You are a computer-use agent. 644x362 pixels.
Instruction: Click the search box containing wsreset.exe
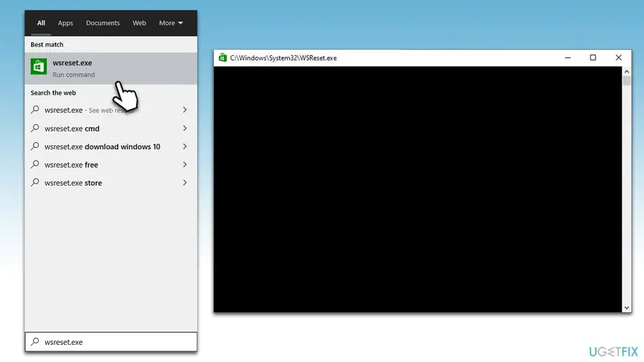(111, 342)
